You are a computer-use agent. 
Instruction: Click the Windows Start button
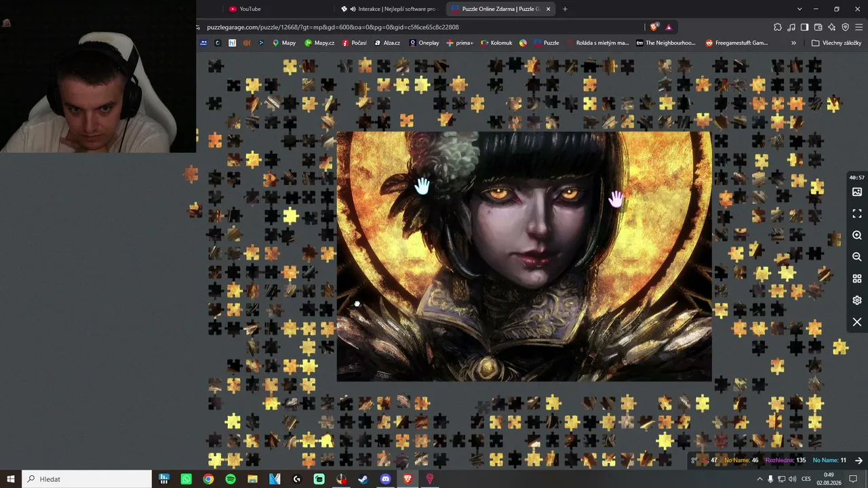[x=11, y=479]
